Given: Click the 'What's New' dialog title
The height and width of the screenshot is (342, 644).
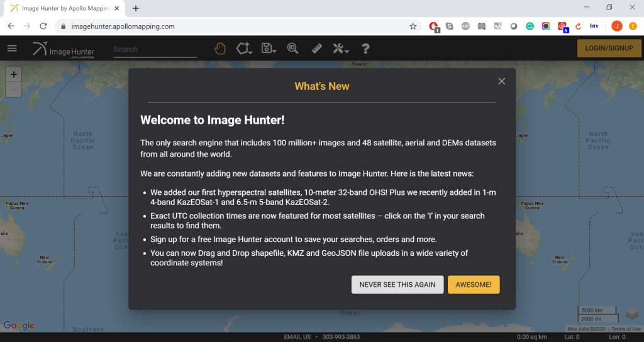Looking at the screenshot, I should [322, 86].
